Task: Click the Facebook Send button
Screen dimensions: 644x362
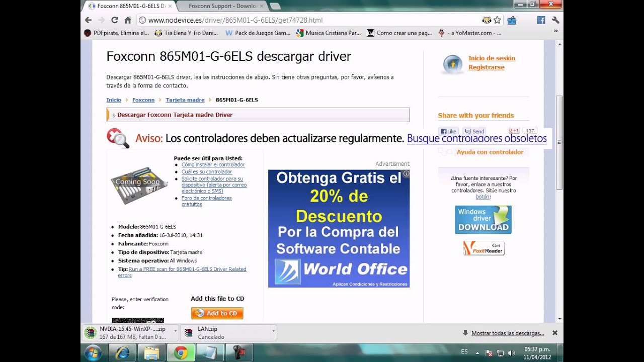Action: (475, 131)
